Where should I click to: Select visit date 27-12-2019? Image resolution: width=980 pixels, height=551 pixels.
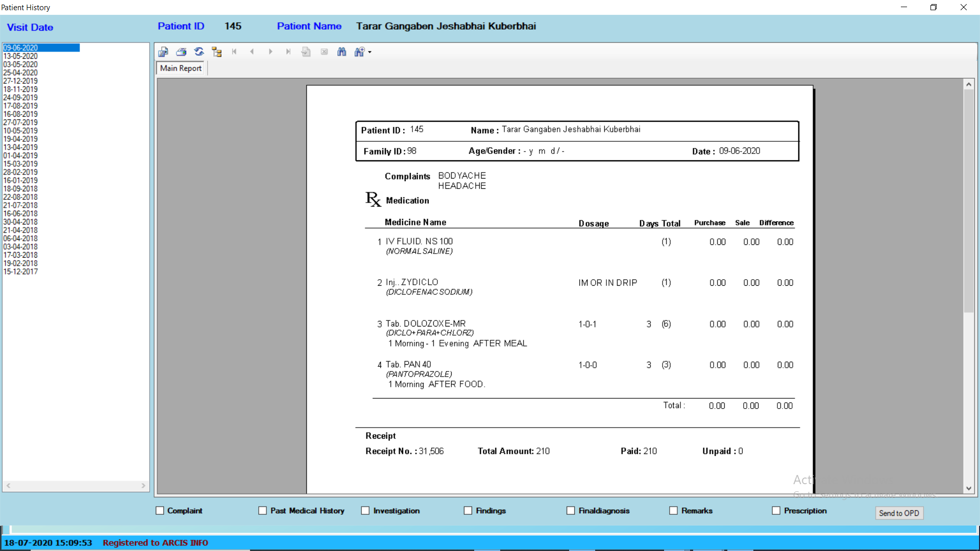(21, 81)
